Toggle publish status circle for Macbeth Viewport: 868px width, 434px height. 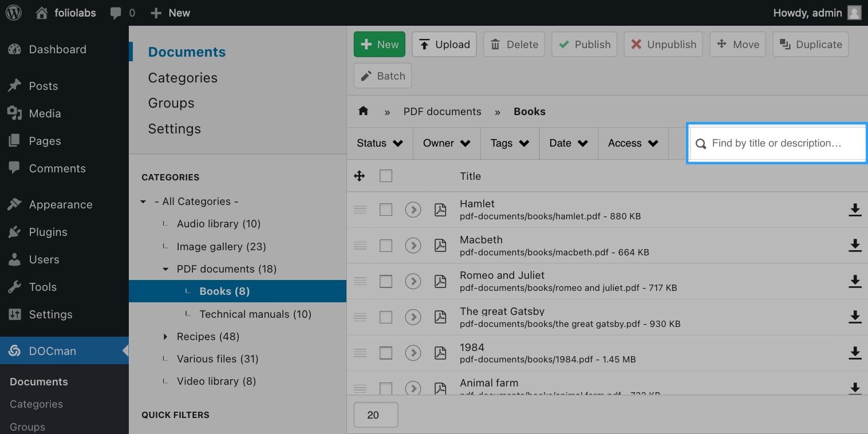click(413, 245)
